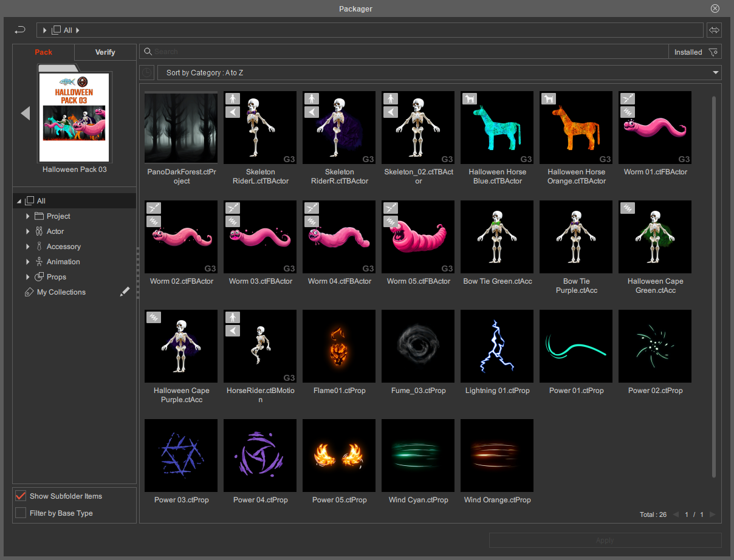Select the Props category label
Screen dimensions: 734x560
pyautogui.click(x=57, y=277)
